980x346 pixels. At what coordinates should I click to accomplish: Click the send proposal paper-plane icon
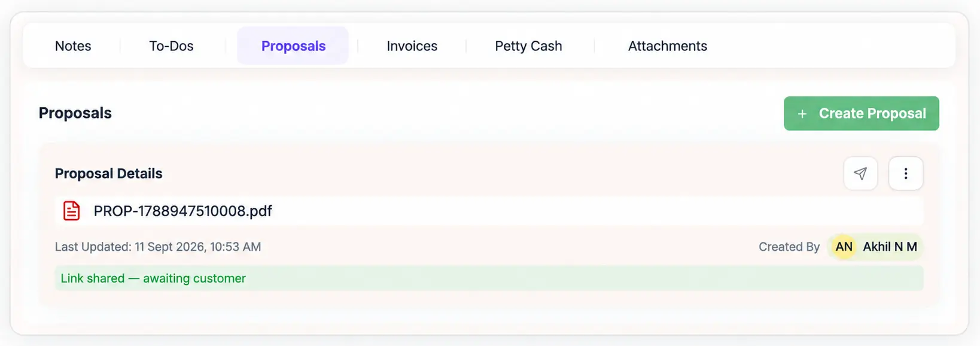860,174
